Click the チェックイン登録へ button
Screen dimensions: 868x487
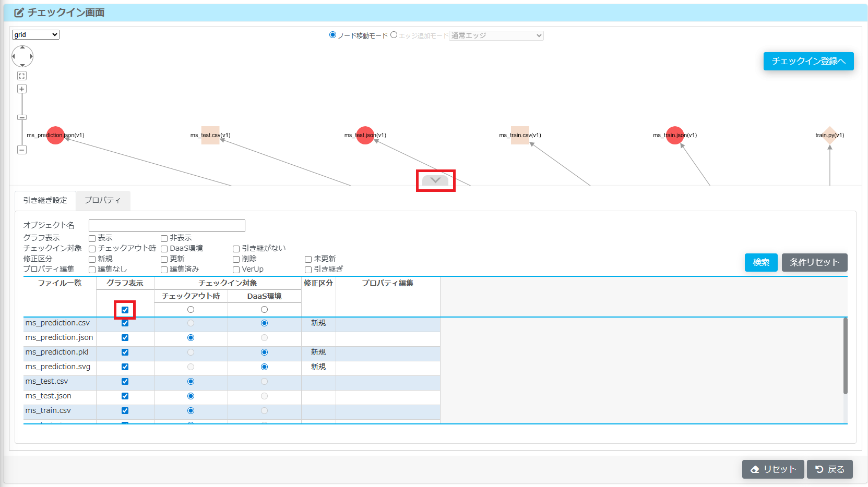[x=808, y=61]
